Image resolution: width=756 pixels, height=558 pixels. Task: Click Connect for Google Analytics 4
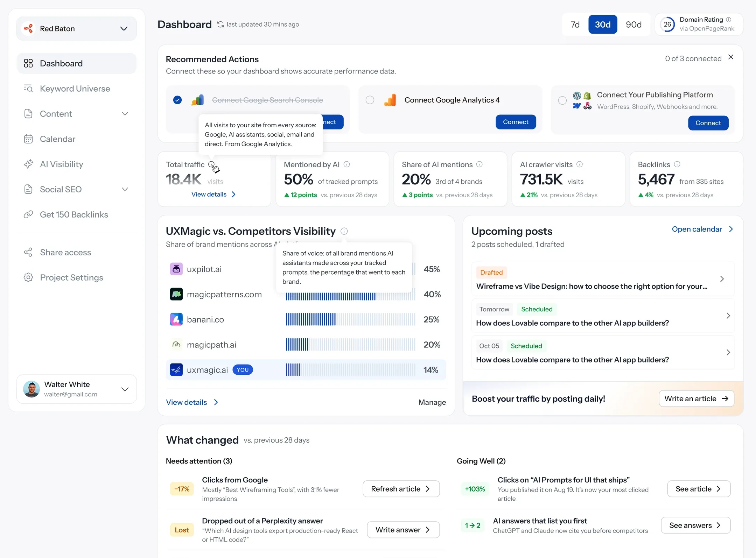[516, 122]
